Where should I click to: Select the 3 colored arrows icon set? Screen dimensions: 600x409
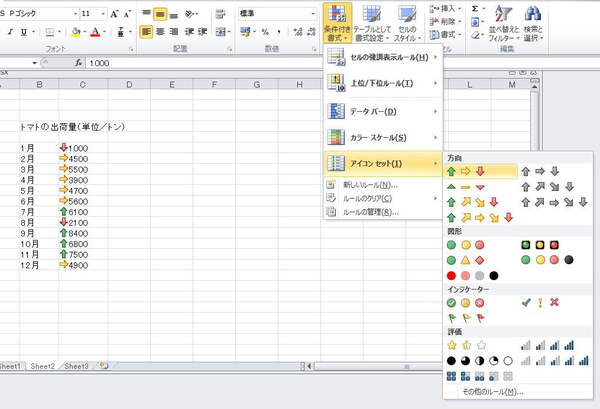click(466, 171)
